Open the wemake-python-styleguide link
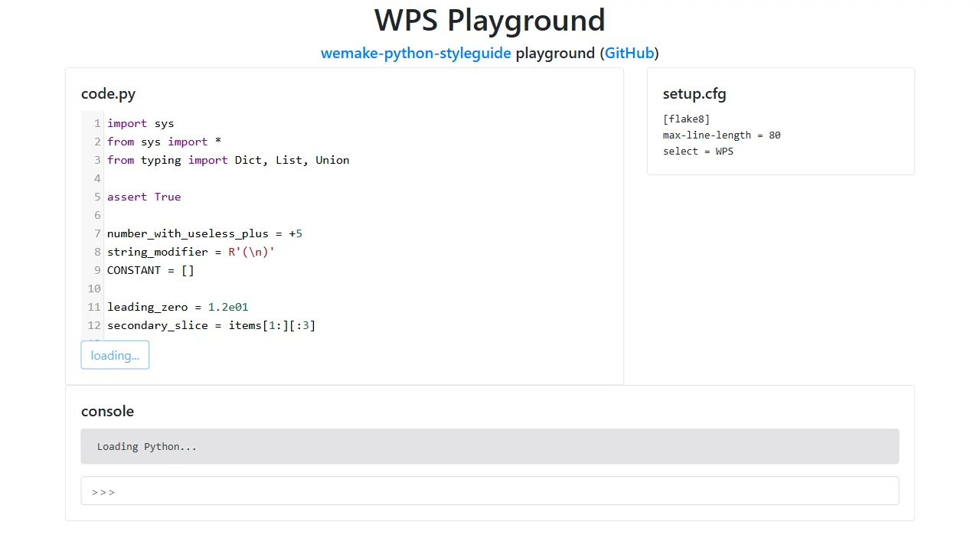The height and width of the screenshot is (551, 980). tap(416, 53)
